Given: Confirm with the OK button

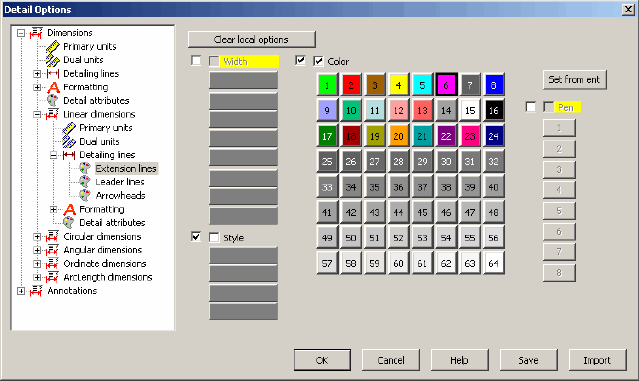Looking at the screenshot, I should point(322,360).
